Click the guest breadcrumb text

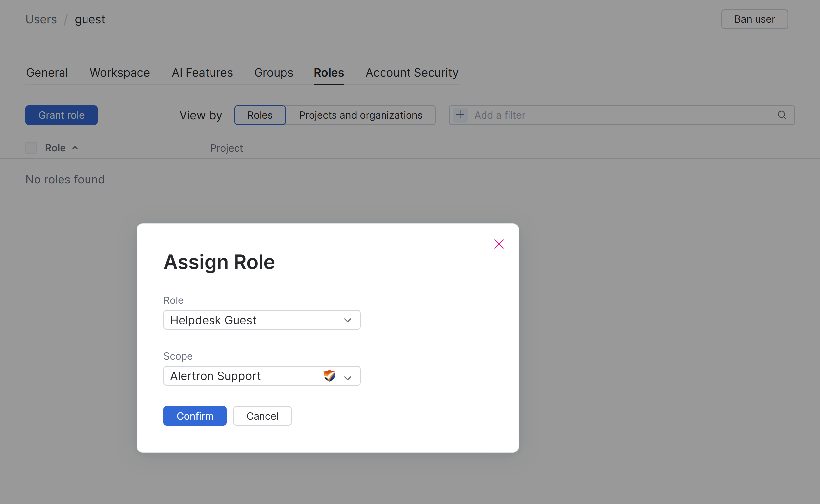coord(90,19)
